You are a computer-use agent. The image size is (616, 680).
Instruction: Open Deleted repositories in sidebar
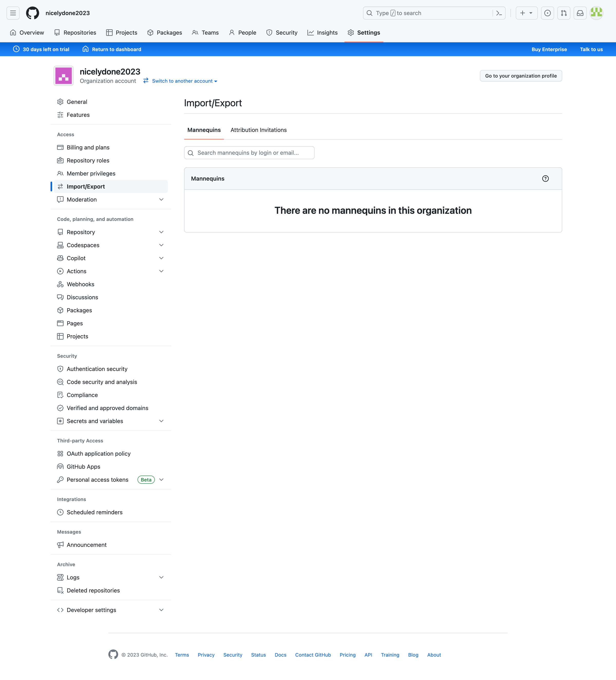pyautogui.click(x=111, y=591)
